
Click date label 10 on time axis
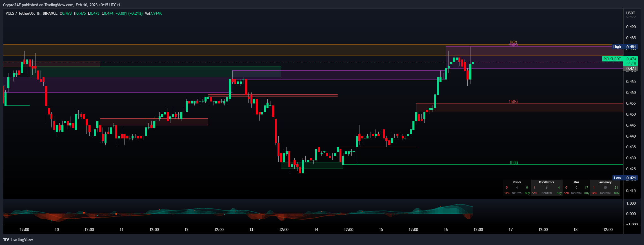(x=57, y=229)
